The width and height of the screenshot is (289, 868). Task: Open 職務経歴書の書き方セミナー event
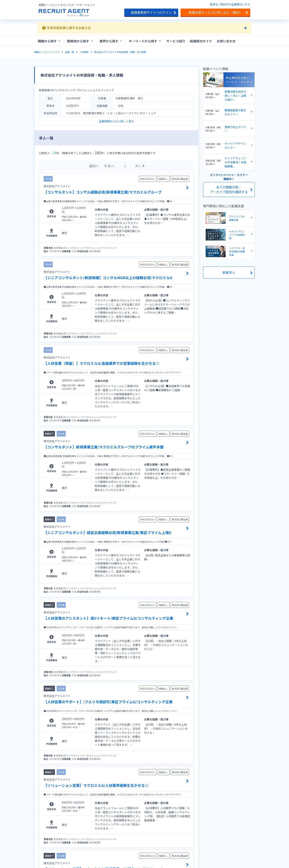click(235, 112)
